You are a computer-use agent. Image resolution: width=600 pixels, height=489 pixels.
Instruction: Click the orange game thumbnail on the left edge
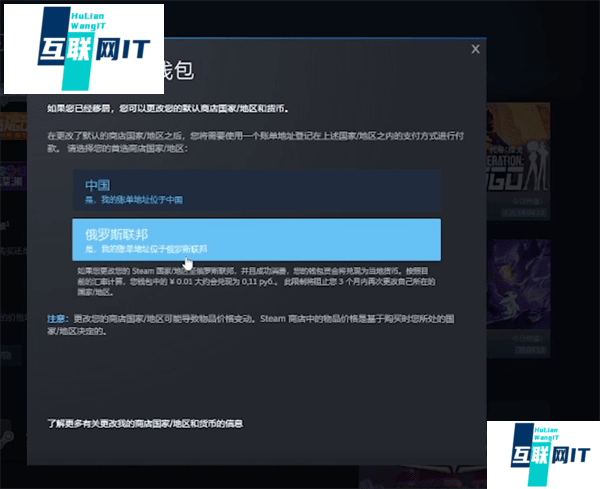click(10, 125)
